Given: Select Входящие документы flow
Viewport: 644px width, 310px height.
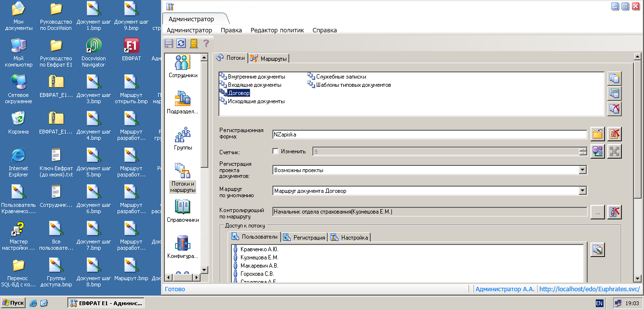Looking at the screenshot, I should coord(250,85).
